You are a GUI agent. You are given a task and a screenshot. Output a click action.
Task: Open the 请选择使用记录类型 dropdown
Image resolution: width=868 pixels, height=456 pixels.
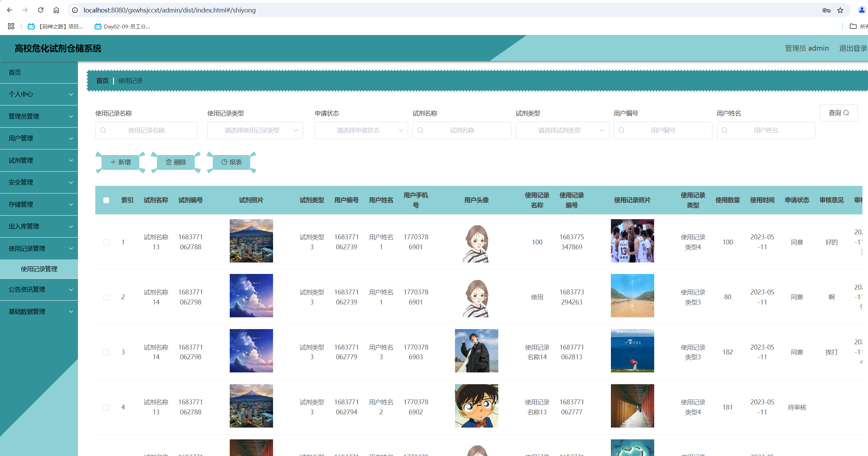[x=255, y=130]
